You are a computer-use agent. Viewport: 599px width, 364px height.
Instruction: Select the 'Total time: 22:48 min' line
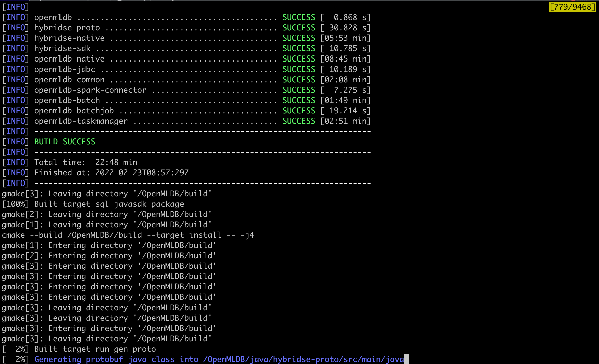[70, 162]
